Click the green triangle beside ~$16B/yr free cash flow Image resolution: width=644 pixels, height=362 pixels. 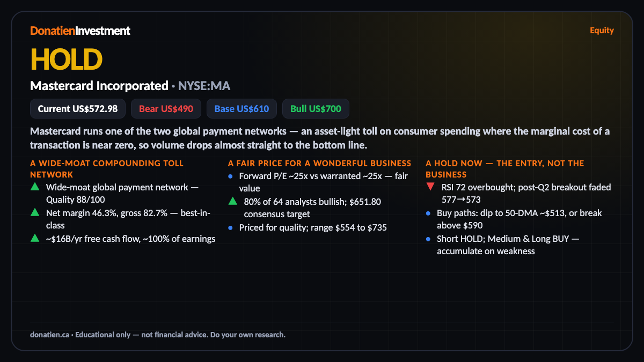(x=35, y=239)
